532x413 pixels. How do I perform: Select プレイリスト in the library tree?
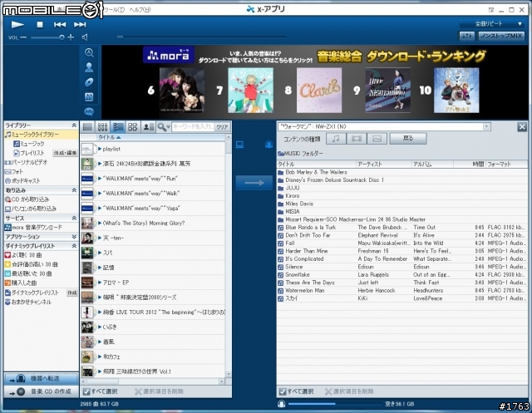(29, 153)
